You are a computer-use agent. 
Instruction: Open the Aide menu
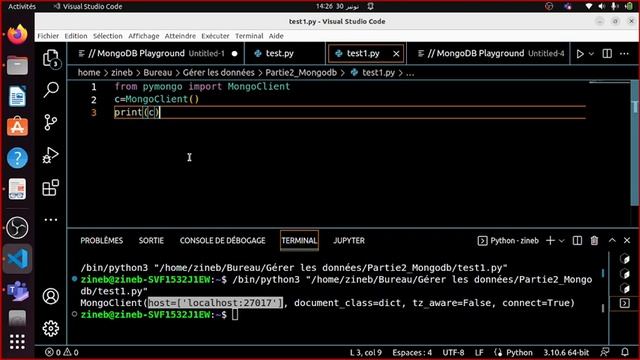pos(276,36)
